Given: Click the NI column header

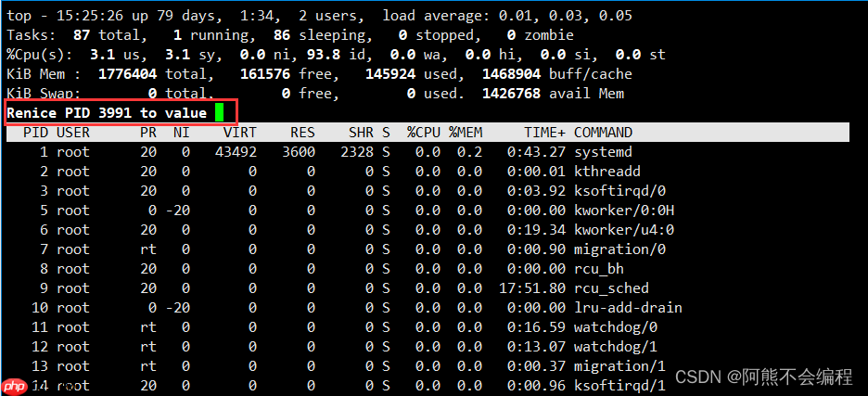Looking at the screenshot, I should 182,133.
